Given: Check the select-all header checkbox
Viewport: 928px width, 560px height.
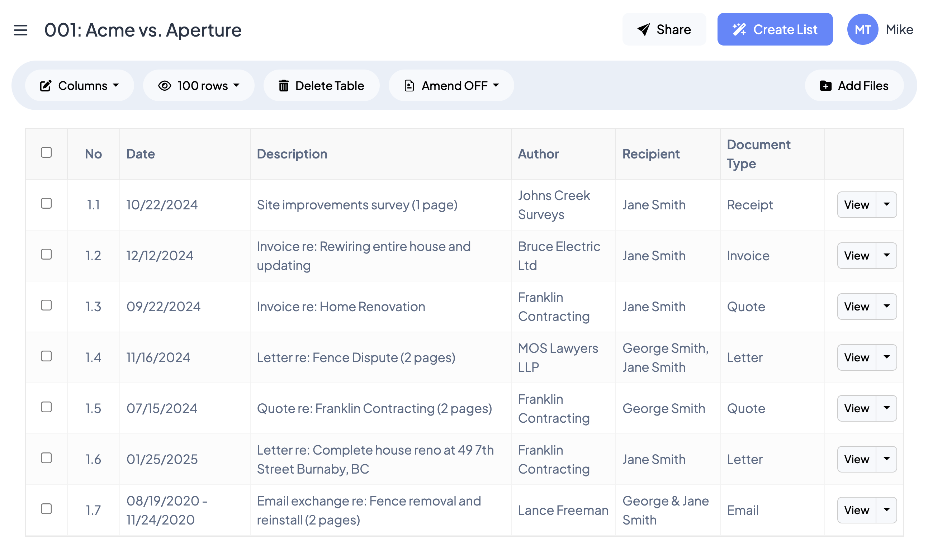Looking at the screenshot, I should pyautogui.click(x=46, y=152).
